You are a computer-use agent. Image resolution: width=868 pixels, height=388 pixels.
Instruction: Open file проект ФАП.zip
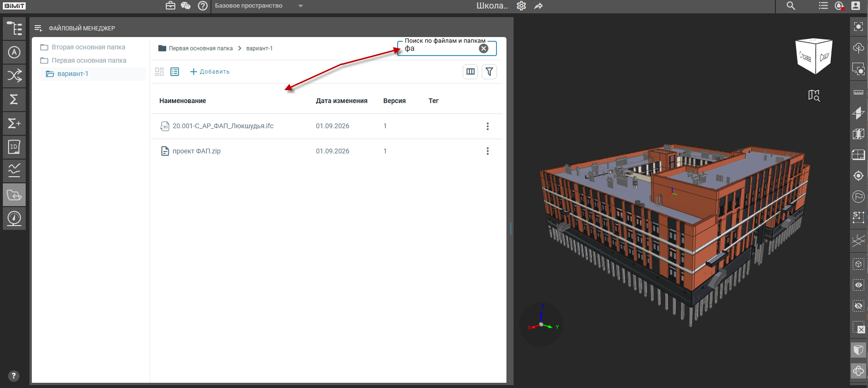196,151
